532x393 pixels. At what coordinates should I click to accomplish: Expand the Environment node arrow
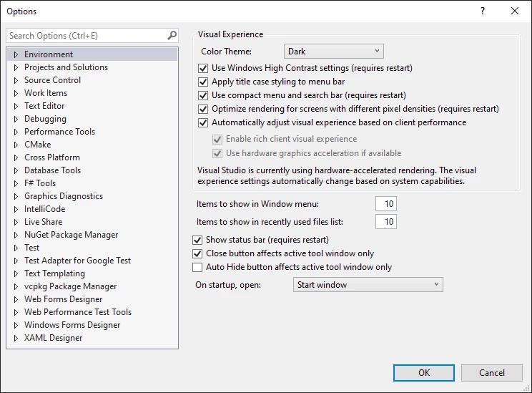tap(16, 54)
